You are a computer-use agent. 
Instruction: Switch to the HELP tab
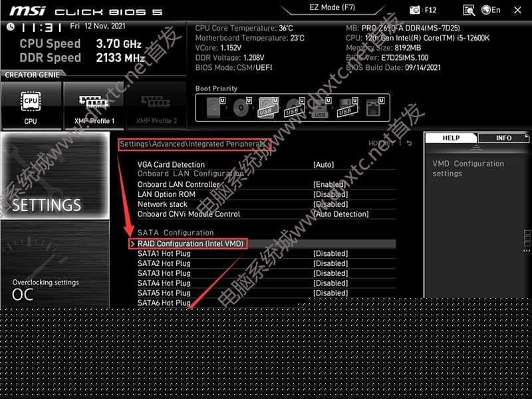pos(450,138)
